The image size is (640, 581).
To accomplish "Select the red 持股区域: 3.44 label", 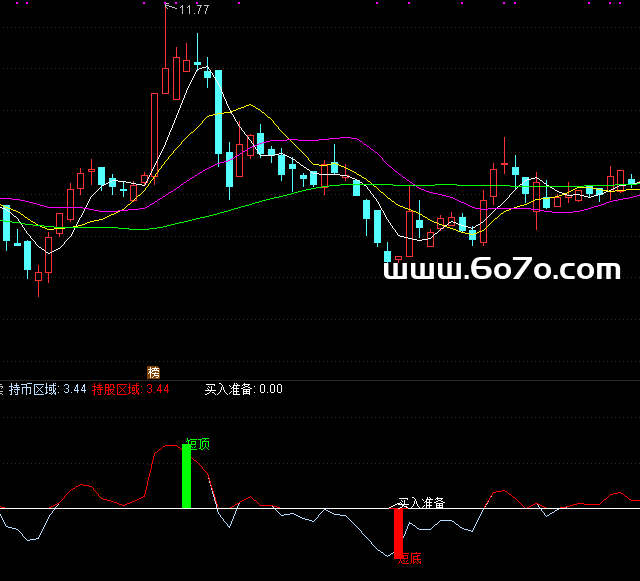I will 131,389.
